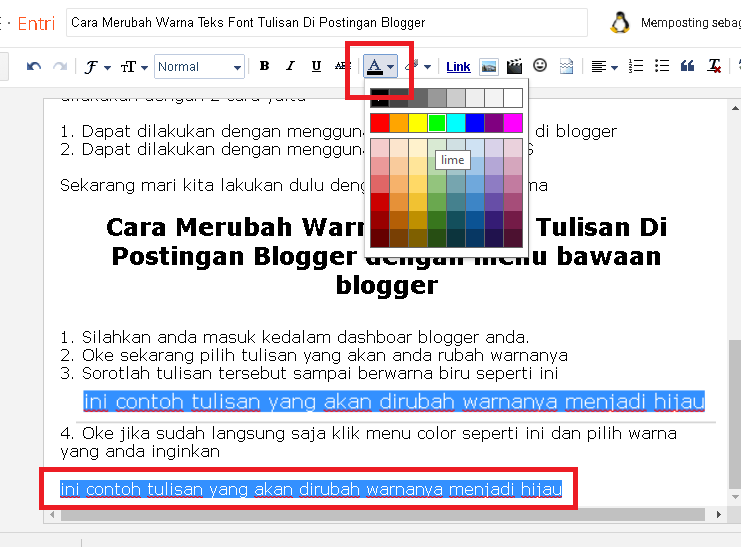Pick the yellow color swatch
Image resolution: width=741 pixels, height=547 pixels.
pos(418,123)
